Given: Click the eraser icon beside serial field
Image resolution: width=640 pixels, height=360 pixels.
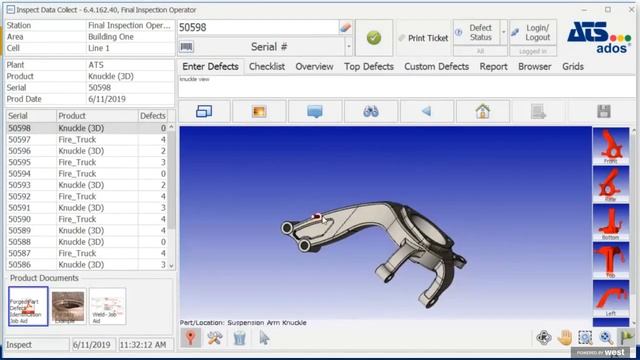Looking at the screenshot, I should [x=345, y=27].
